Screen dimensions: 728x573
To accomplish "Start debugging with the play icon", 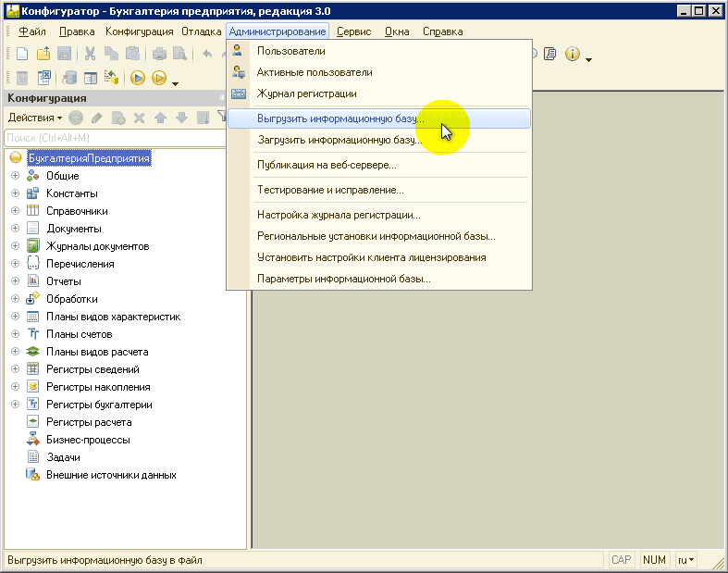I will tap(138, 78).
